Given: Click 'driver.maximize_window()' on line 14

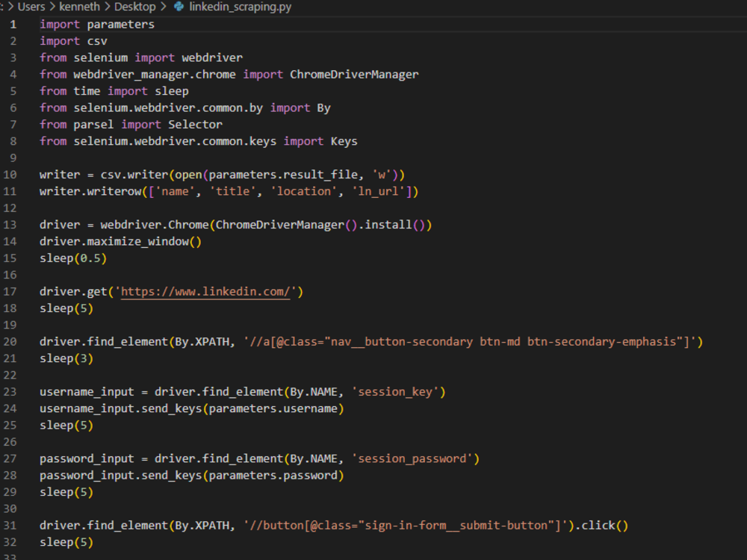Looking at the screenshot, I should click(120, 241).
